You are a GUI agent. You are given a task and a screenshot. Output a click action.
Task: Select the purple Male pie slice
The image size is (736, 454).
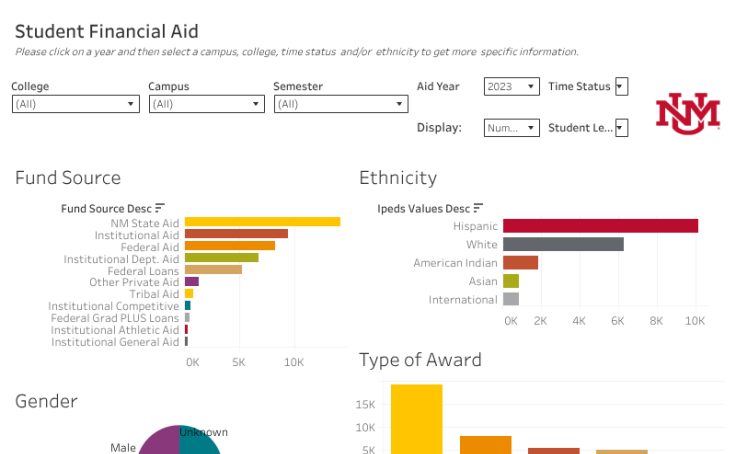click(x=161, y=442)
